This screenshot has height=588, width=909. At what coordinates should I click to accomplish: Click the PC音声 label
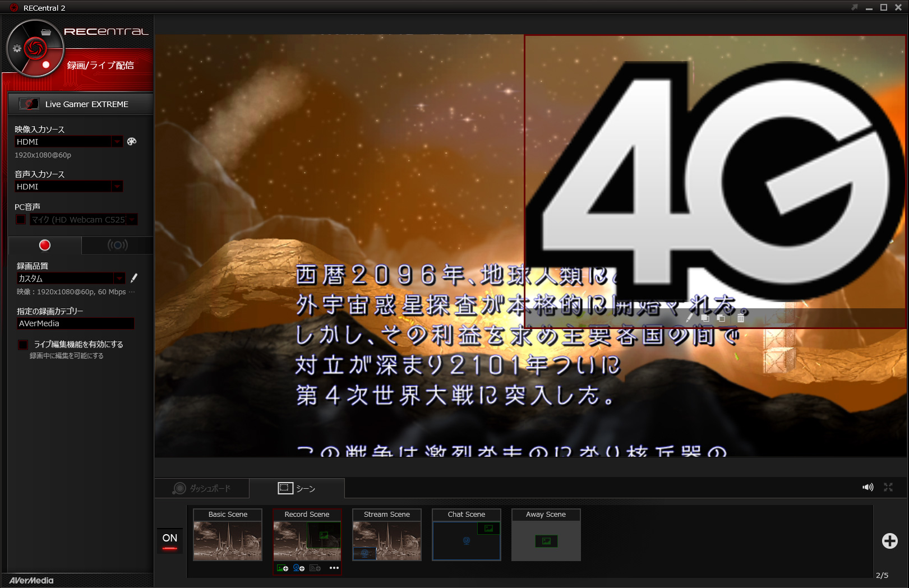[x=27, y=207]
